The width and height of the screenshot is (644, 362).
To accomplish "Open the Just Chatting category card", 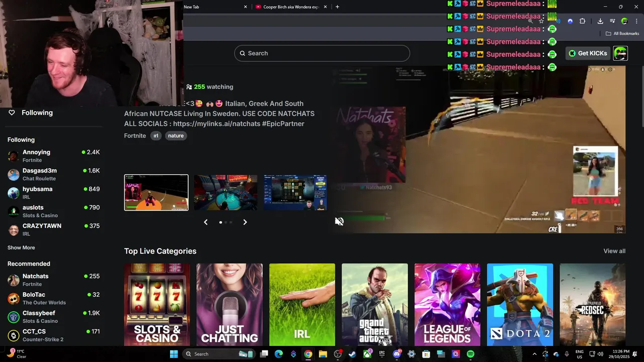I will (x=229, y=305).
